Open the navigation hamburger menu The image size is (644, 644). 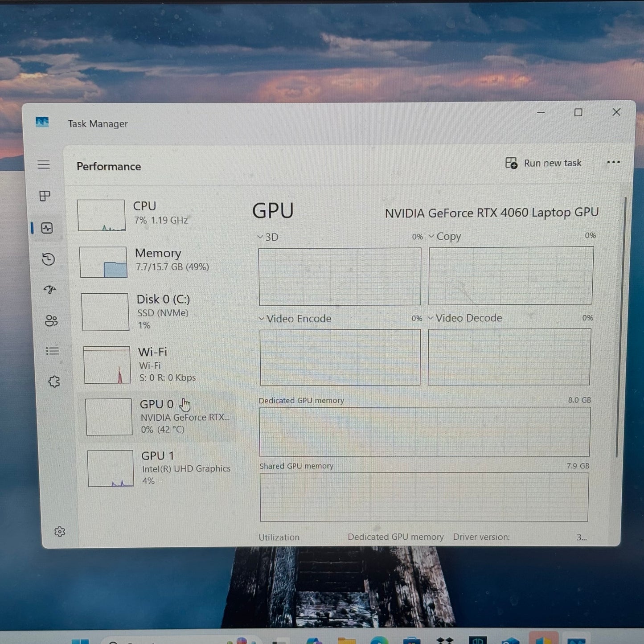coord(44,164)
